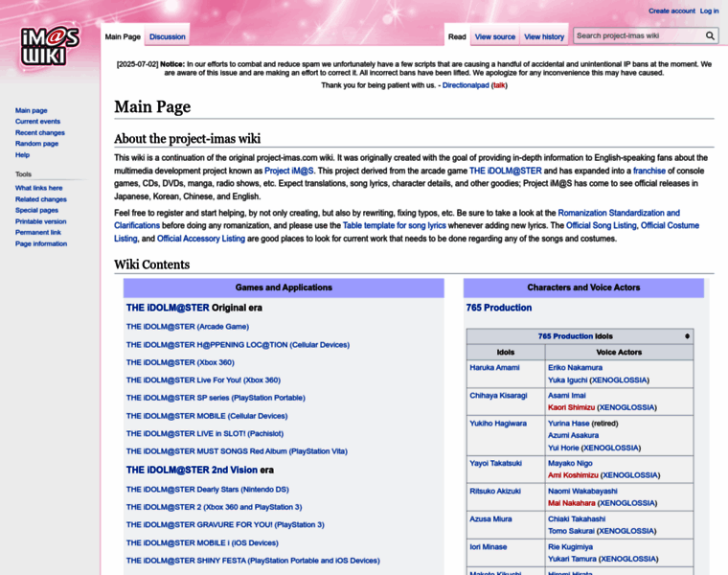The width and height of the screenshot is (728, 575).
Task: Go to Main page in sidebar
Action: pyautogui.click(x=31, y=110)
